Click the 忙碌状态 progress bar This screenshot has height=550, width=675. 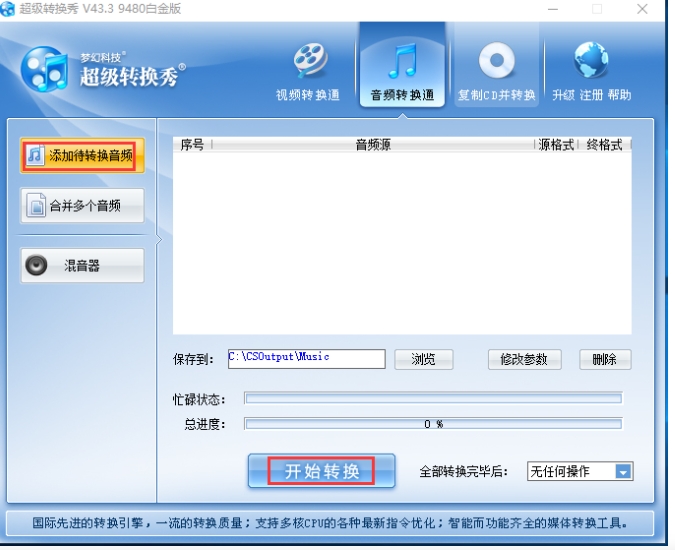point(433,399)
